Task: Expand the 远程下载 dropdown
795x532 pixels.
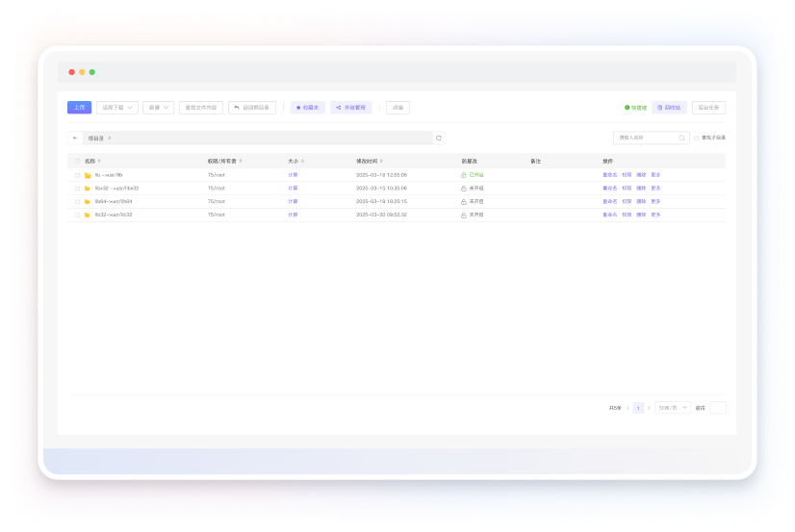Action: pos(117,108)
